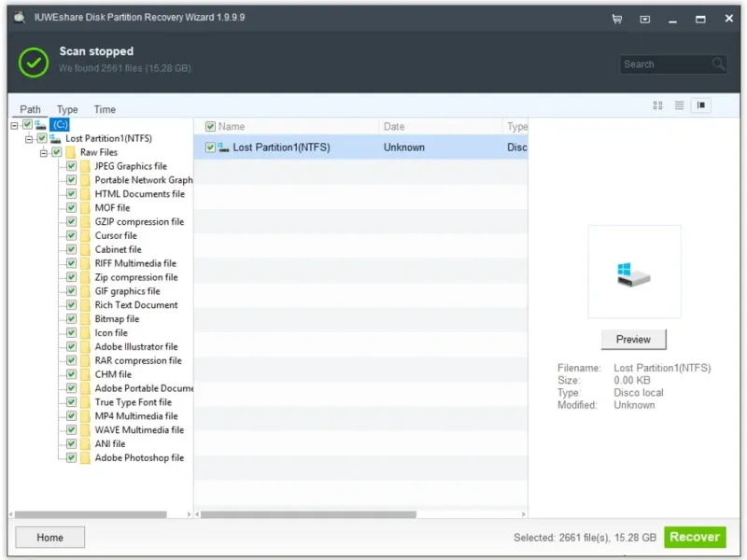Select the preview pane view icon
This screenshot has height=560, width=747.
[x=701, y=105]
